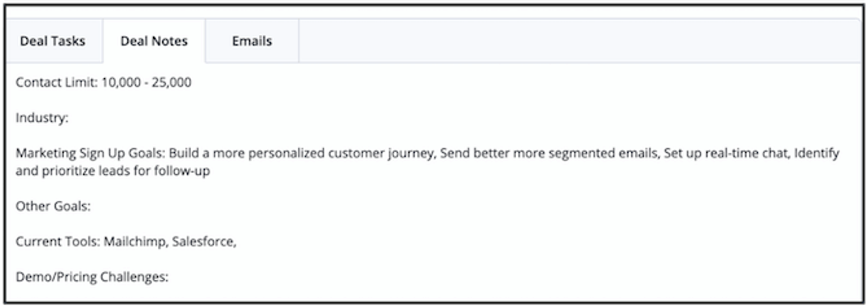Viewport: 868px width, 307px height.
Task: Click the "Other Goals:" label
Action: click(x=53, y=206)
